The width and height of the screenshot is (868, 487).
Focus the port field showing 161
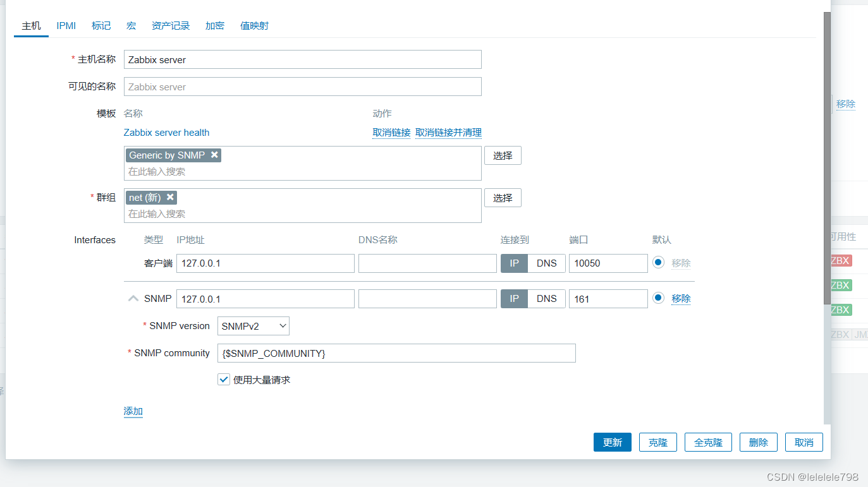pyautogui.click(x=608, y=298)
